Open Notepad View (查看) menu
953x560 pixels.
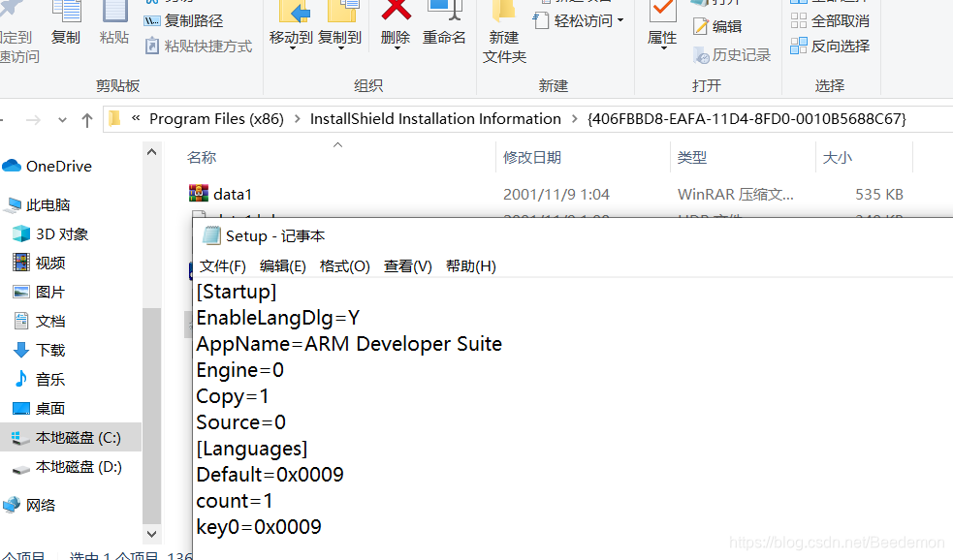[408, 266]
